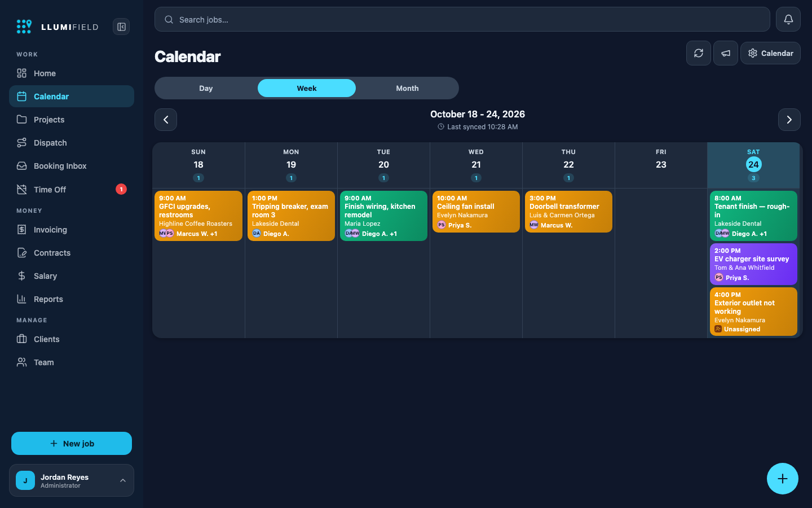812x508 pixels.
Task: View Reports page
Action: point(72,299)
